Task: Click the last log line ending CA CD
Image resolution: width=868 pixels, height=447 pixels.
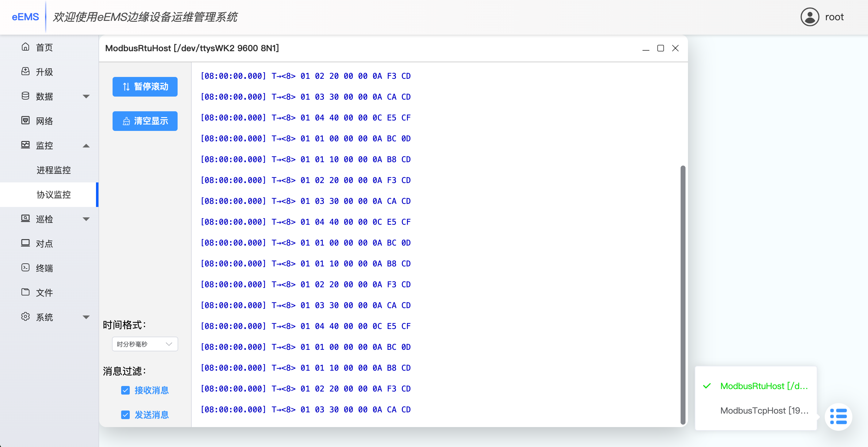Action: (305, 410)
